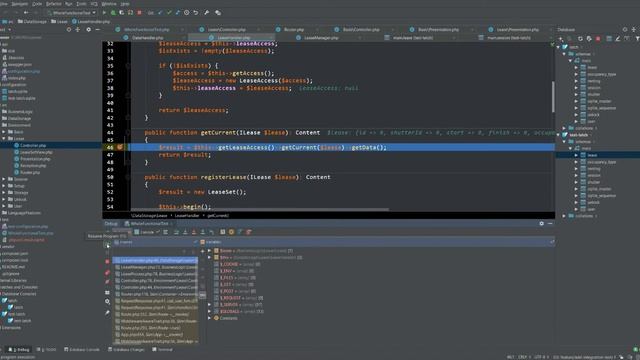Click the Show History clock icon in toolbar

pos(187,13)
